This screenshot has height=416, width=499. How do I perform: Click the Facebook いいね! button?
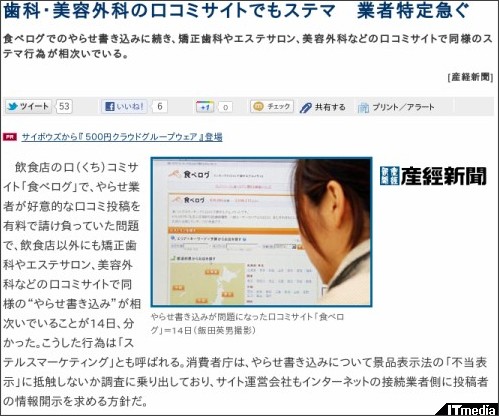pos(124,107)
